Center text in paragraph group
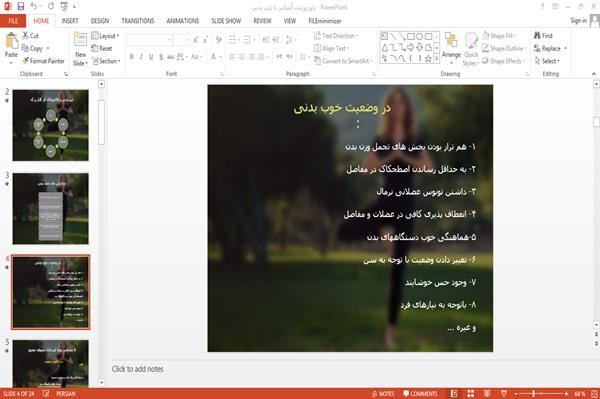This screenshot has height=399, width=600. pyautogui.click(x=242, y=57)
